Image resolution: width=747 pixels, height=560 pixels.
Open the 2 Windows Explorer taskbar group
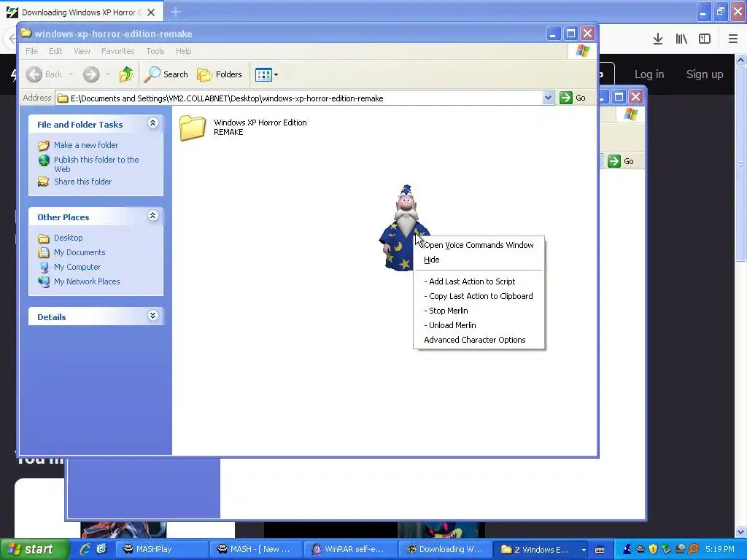click(x=542, y=550)
